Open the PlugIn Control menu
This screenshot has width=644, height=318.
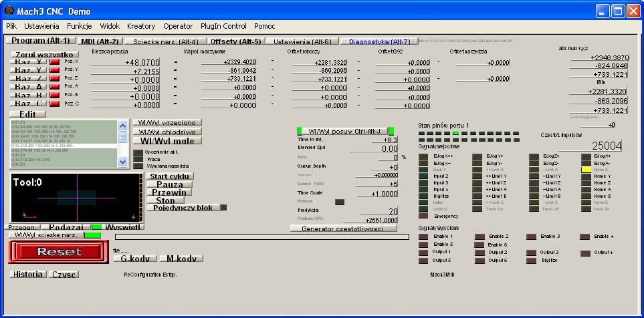(223, 26)
